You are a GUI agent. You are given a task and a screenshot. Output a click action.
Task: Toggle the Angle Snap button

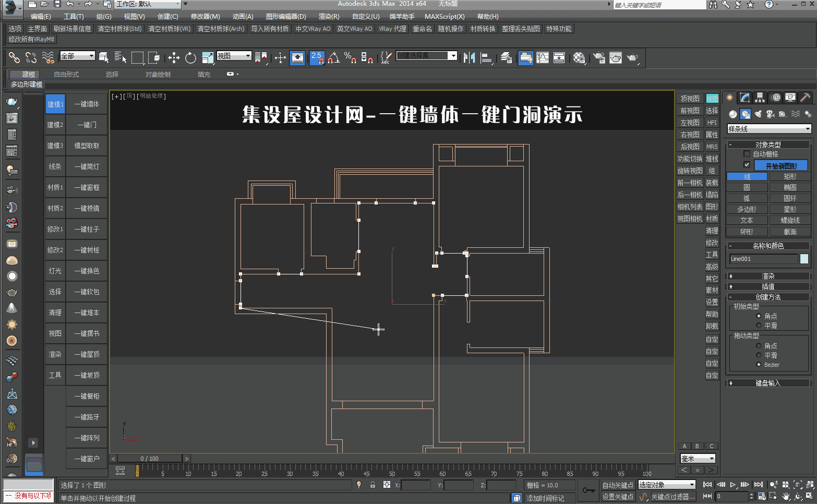coord(334,57)
